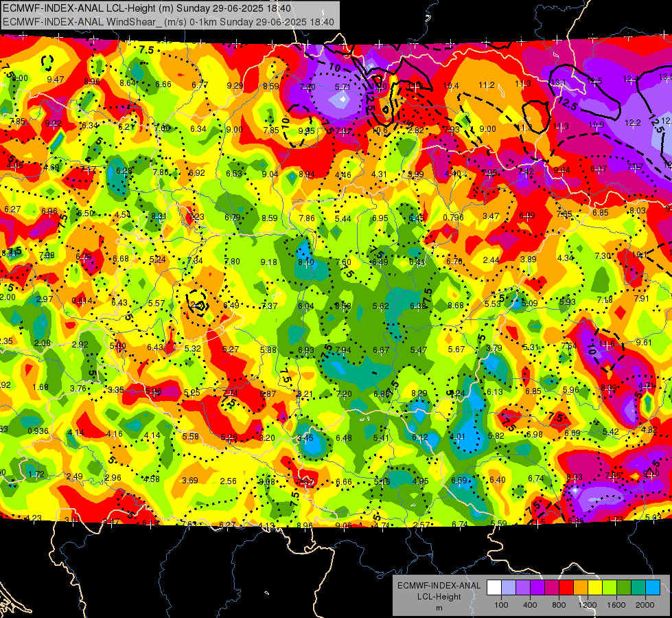Click the 1600 legend scale label
This screenshot has height=618, width=672.
pyautogui.click(x=616, y=605)
